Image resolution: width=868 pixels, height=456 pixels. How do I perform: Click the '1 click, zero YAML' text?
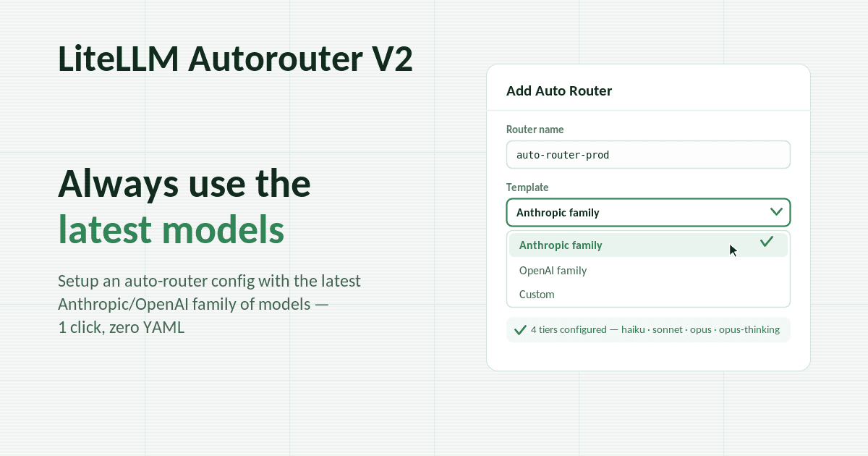[x=122, y=327]
